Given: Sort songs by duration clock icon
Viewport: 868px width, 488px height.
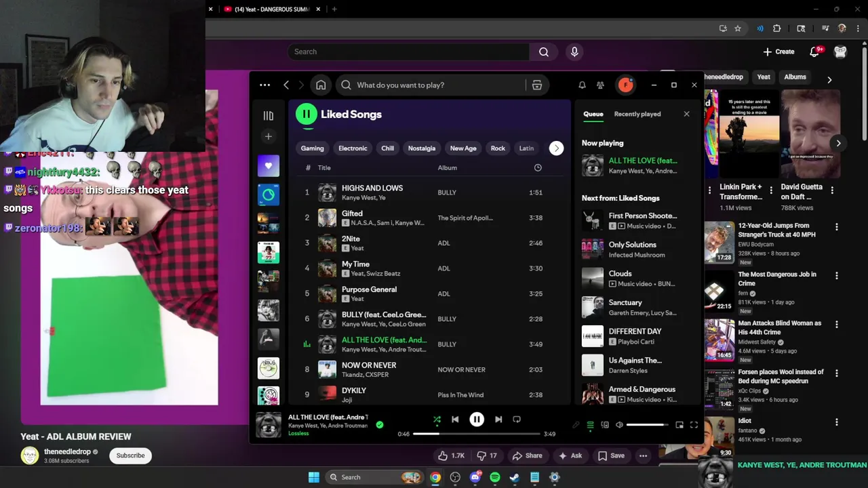Looking at the screenshot, I should tap(538, 167).
